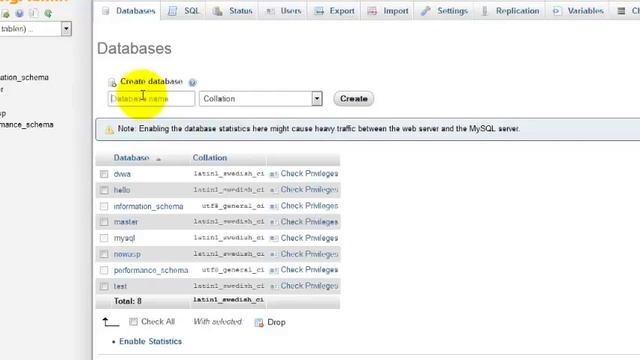
Task: Click the Settings tab's wrench icon
Action: (426, 11)
